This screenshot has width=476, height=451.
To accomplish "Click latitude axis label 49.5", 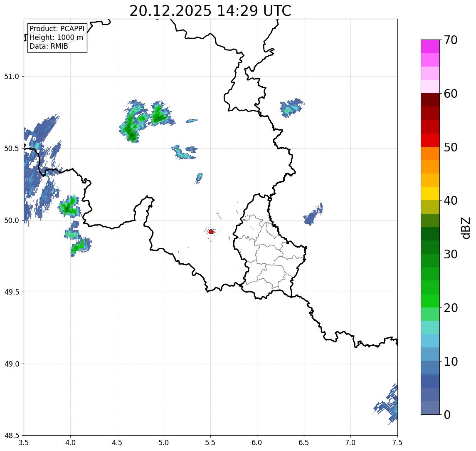I will (x=12, y=292).
